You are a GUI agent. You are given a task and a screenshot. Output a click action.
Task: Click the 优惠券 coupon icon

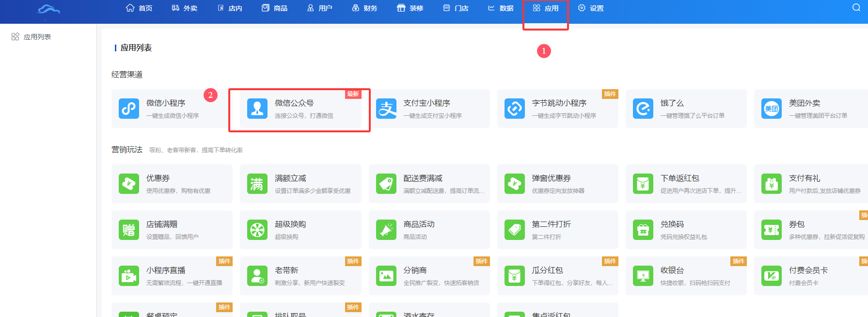pos(129,184)
